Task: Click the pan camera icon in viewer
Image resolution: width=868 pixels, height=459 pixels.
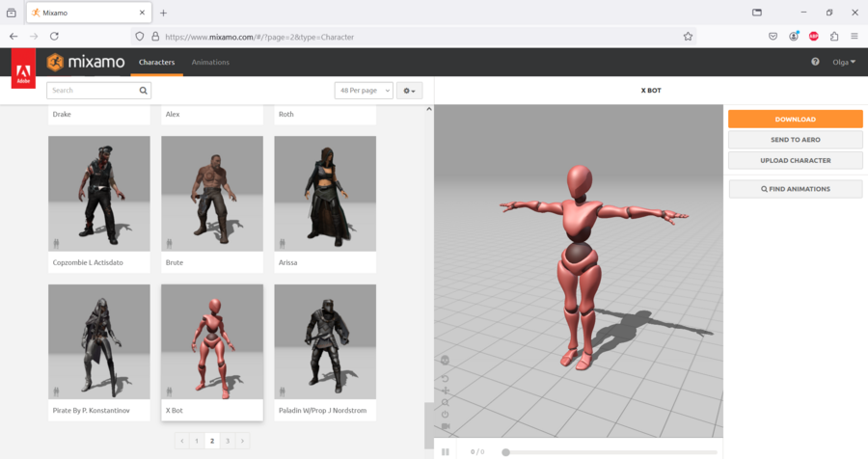Action: 445,390
